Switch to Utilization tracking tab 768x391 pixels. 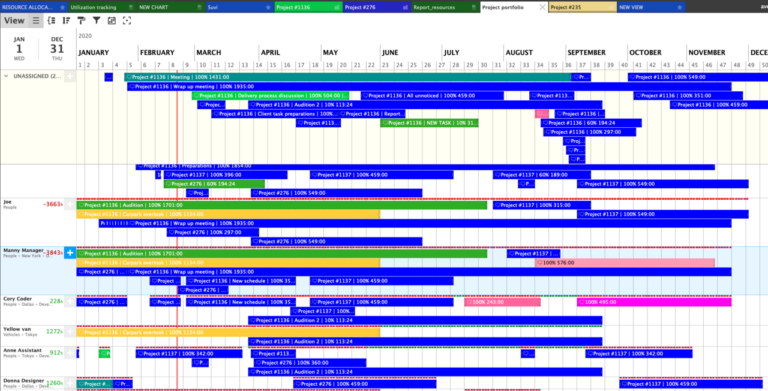pos(93,7)
